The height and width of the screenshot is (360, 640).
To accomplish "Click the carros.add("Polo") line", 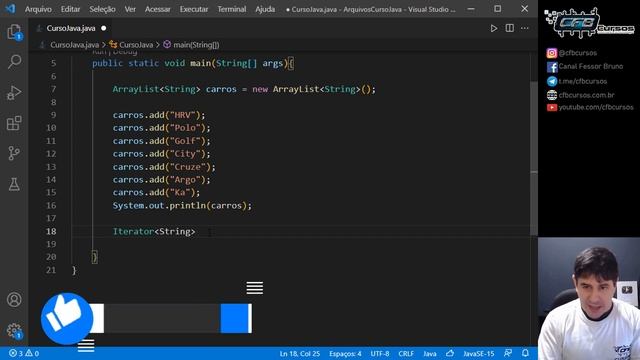I will (x=161, y=128).
